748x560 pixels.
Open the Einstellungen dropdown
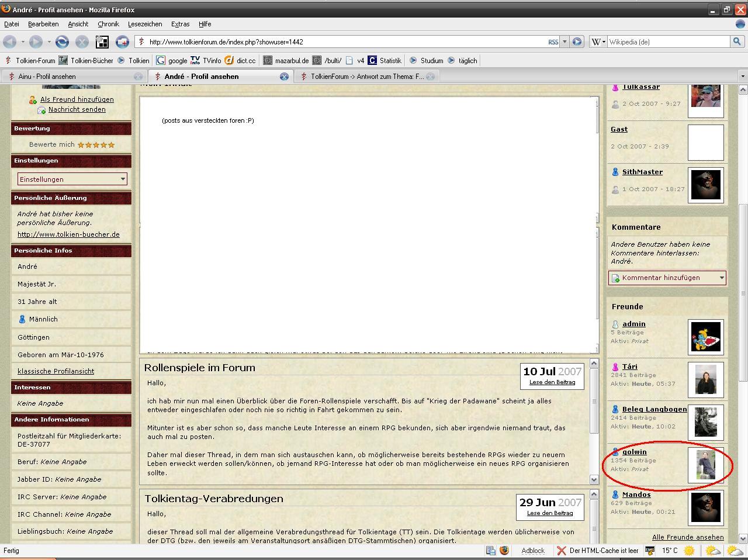tap(72, 179)
